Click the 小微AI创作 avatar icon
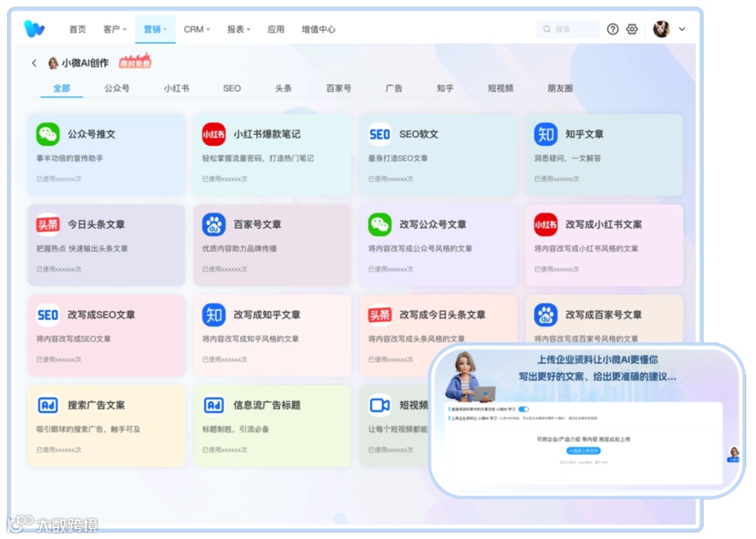The height and width of the screenshot is (539, 756). 53,63
